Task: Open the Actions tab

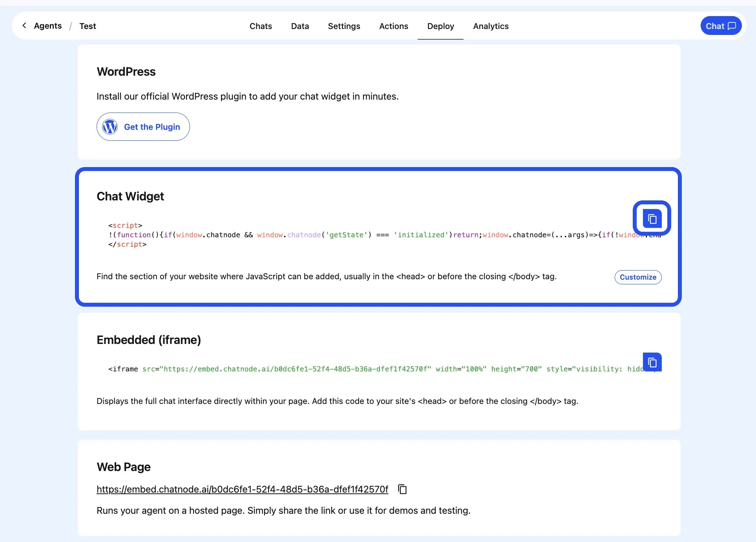Action: pos(394,26)
